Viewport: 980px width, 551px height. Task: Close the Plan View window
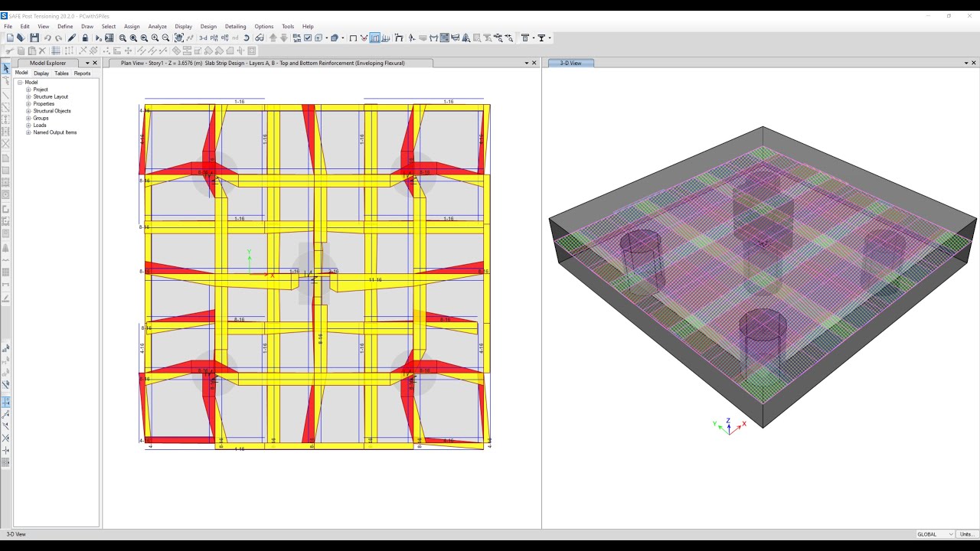[x=534, y=63]
